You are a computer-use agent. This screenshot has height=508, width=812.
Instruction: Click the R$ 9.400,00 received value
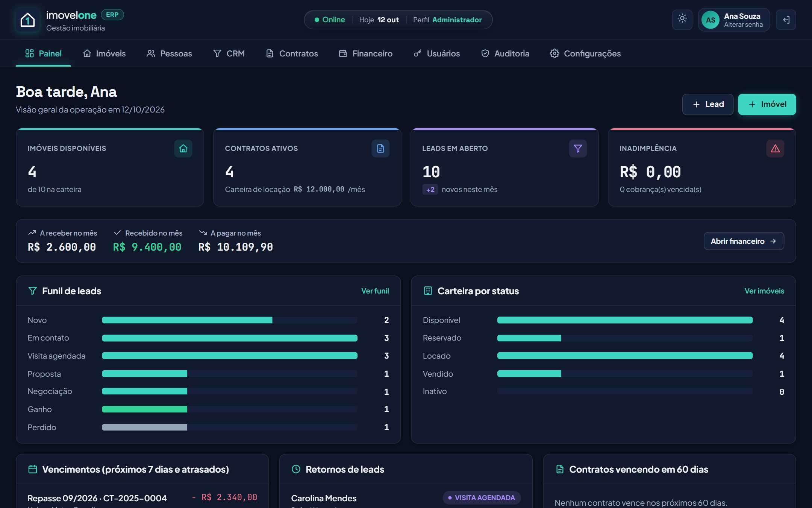pyautogui.click(x=147, y=247)
